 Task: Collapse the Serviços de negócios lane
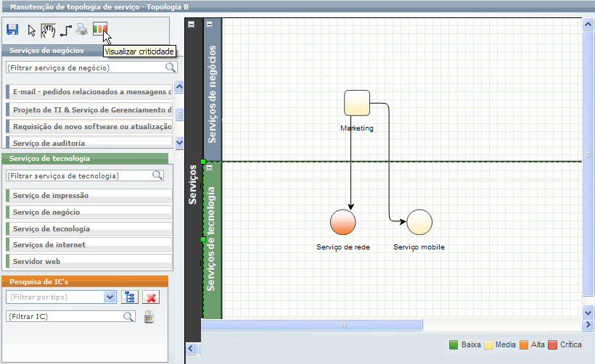pos(209,24)
